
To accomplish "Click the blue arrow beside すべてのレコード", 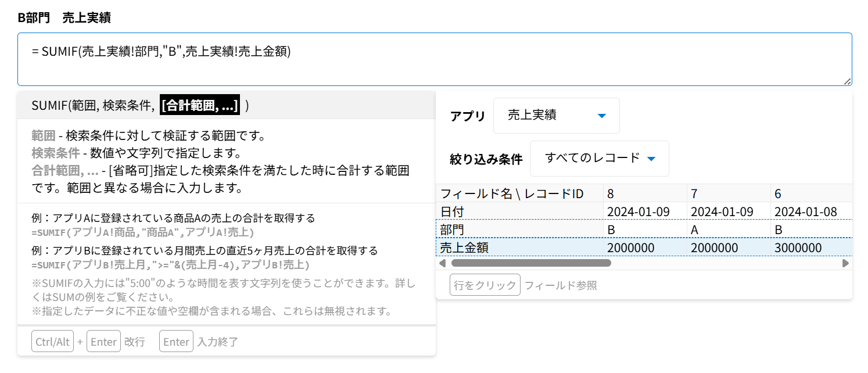I will pyautogui.click(x=651, y=159).
